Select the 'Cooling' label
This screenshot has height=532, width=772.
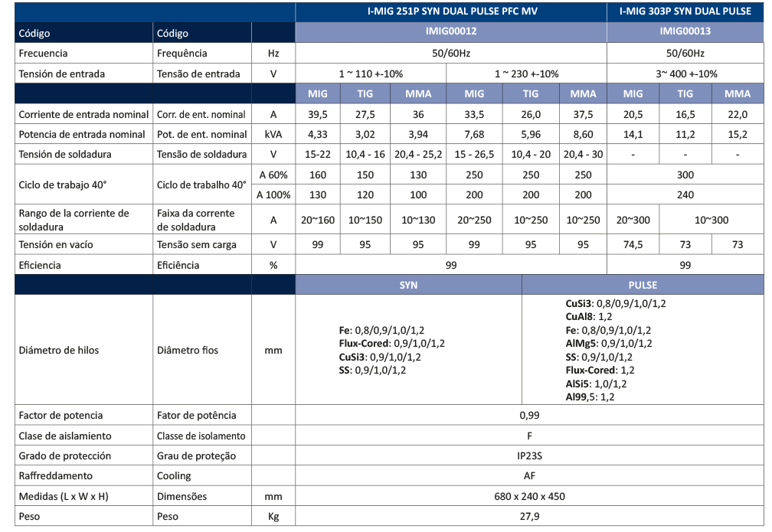click(x=174, y=476)
